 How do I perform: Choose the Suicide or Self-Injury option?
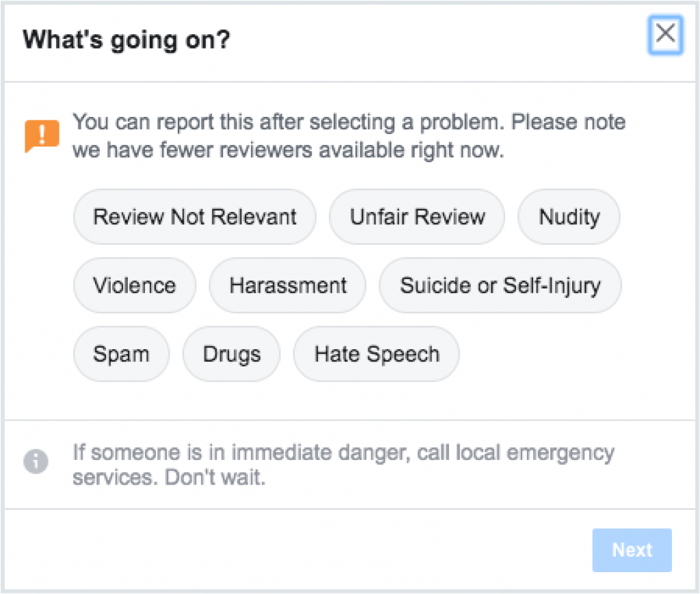point(500,286)
